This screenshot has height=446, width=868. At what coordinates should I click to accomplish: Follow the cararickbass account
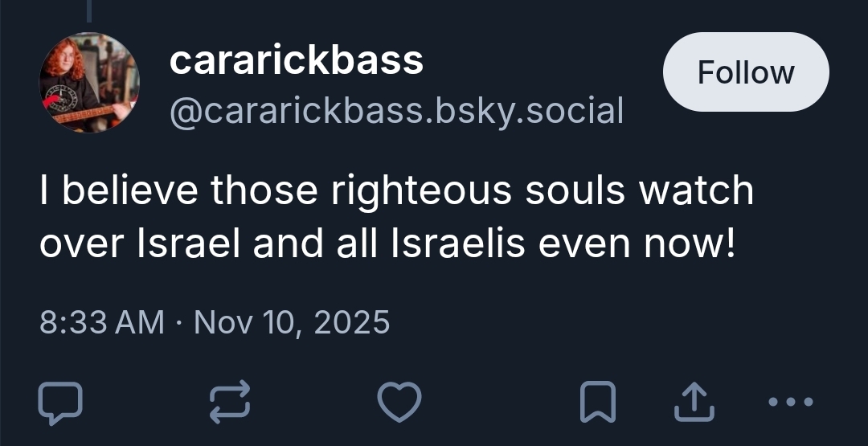click(745, 72)
